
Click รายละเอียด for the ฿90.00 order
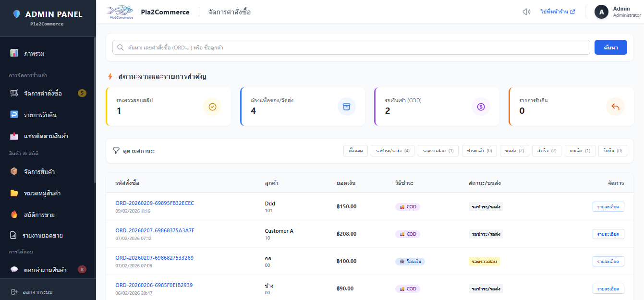tap(608, 289)
